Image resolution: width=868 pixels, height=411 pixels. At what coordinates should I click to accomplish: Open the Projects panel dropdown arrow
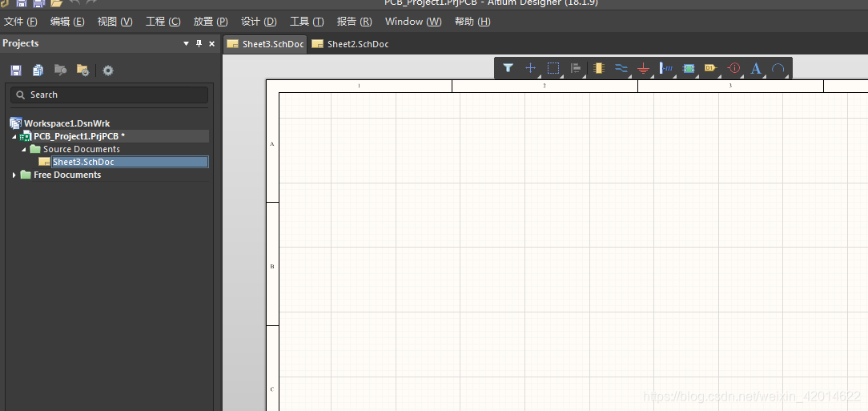tap(187, 44)
